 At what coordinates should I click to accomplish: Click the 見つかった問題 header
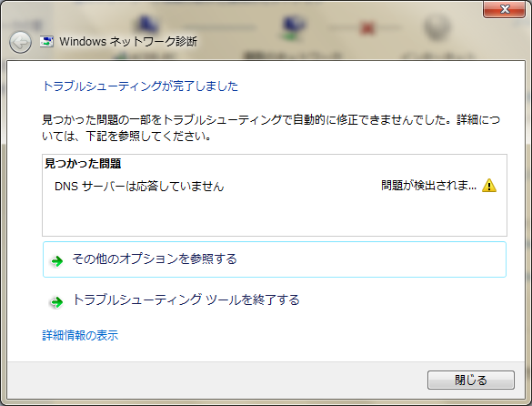(x=83, y=164)
